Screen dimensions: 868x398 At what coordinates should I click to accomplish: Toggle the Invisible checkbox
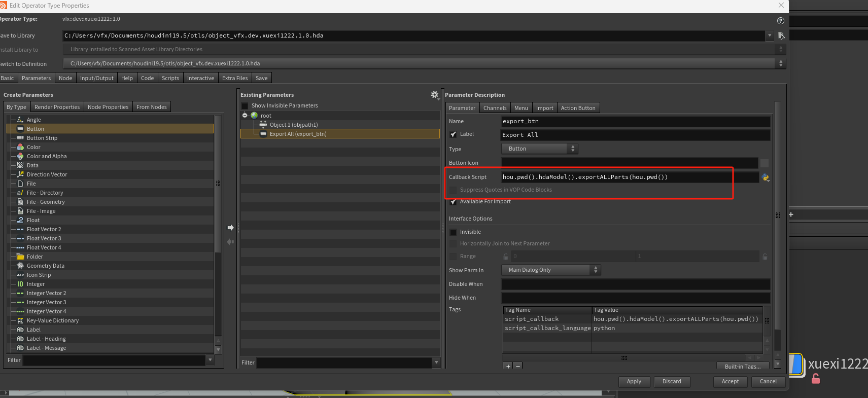[454, 232]
